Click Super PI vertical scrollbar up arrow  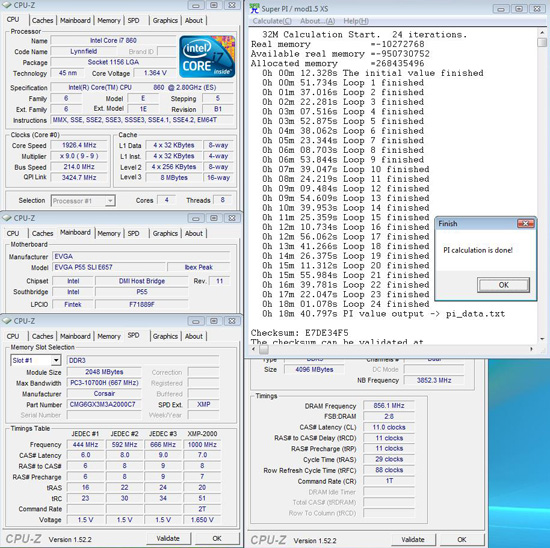coord(542,33)
